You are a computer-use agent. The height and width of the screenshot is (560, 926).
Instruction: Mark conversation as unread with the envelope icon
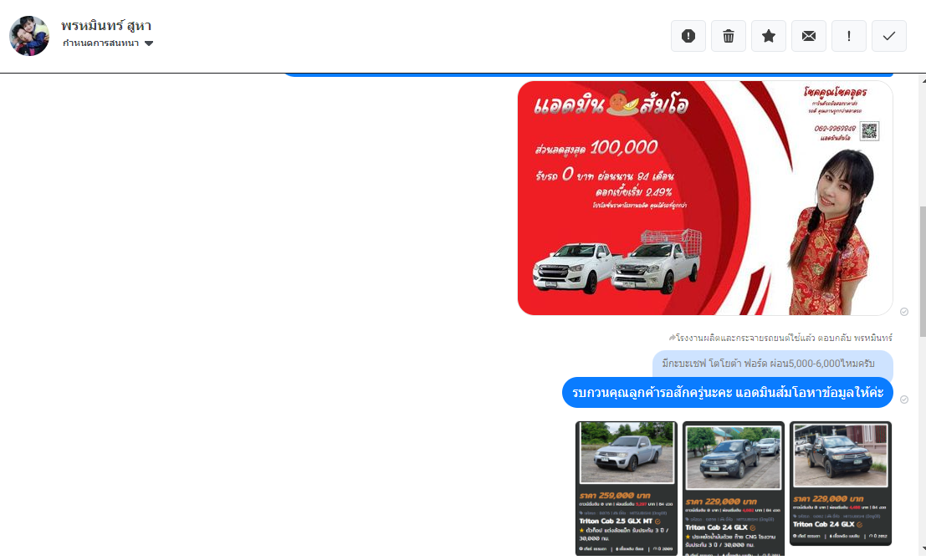coord(809,36)
